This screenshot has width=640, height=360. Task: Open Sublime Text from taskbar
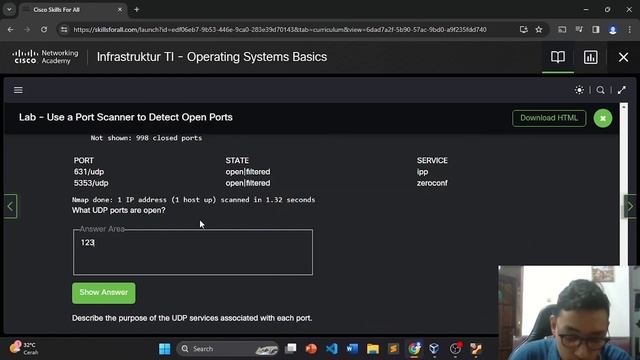393,349
